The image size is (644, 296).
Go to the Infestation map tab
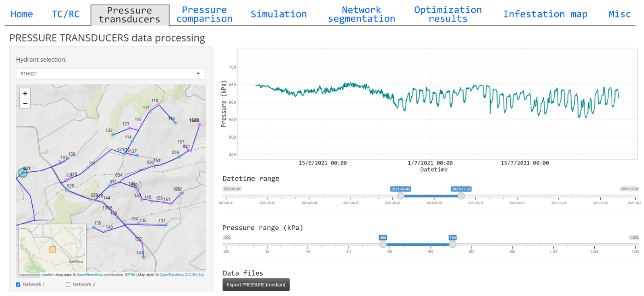[545, 14]
